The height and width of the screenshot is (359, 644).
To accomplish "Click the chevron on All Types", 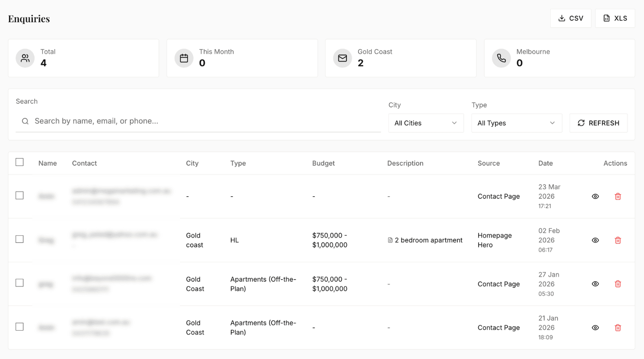I will pos(552,123).
